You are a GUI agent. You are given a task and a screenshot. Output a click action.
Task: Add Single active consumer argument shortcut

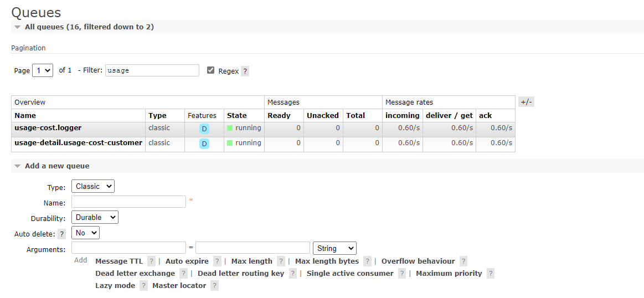coord(350,273)
